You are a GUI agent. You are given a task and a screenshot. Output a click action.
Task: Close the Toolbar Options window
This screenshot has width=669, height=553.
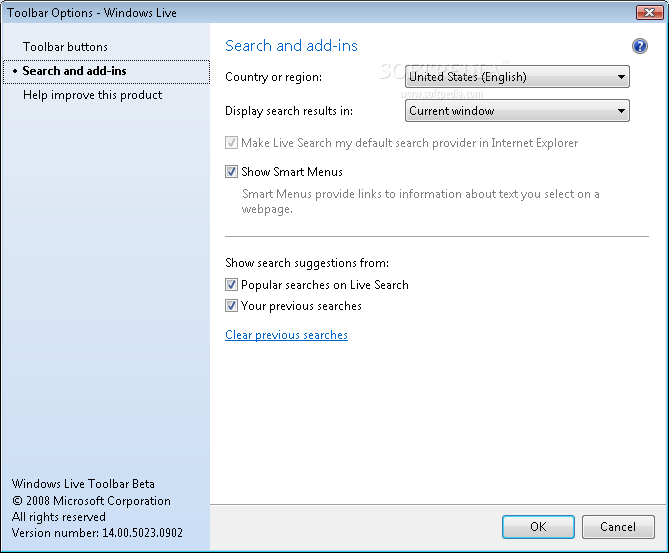pos(649,12)
